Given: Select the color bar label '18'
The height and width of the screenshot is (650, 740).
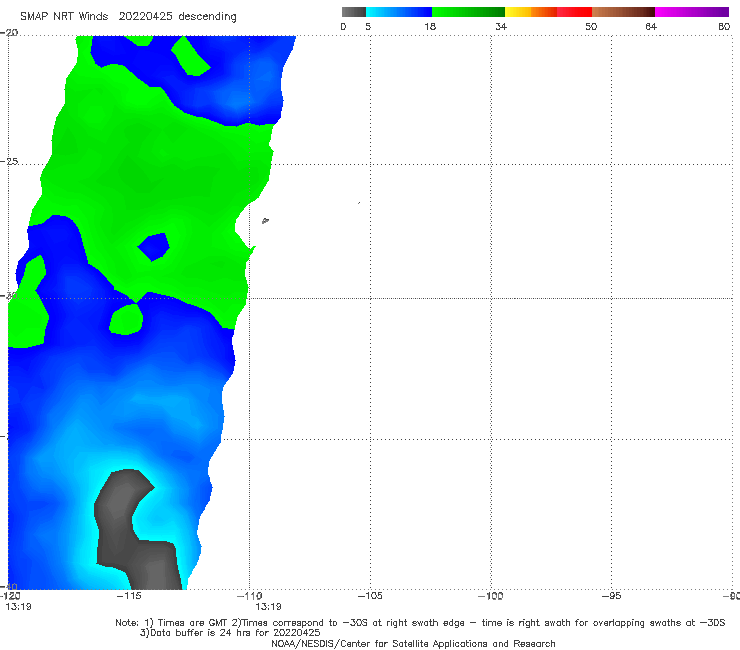Looking at the screenshot, I should pyautogui.click(x=430, y=26).
